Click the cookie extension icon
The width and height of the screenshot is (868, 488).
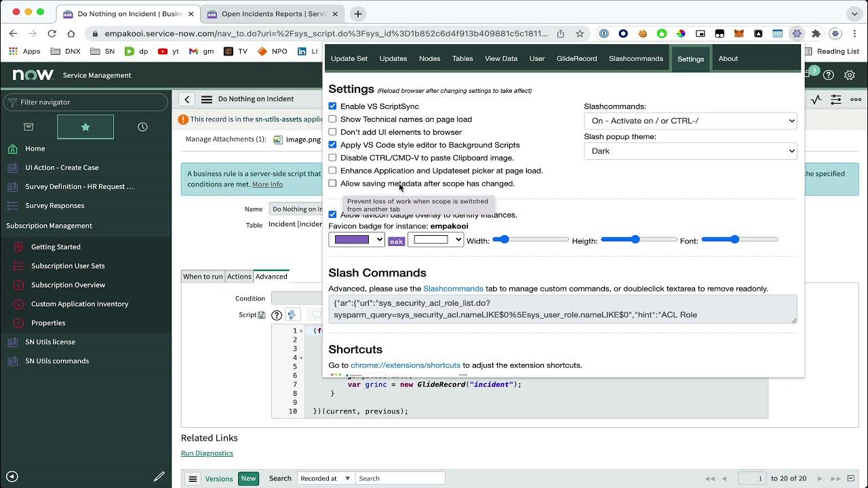(x=642, y=33)
